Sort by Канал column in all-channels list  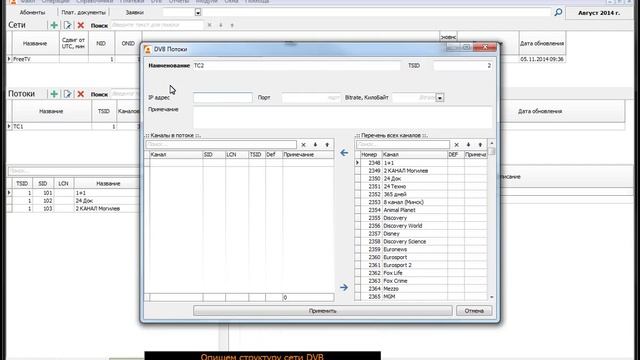click(x=414, y=155)
